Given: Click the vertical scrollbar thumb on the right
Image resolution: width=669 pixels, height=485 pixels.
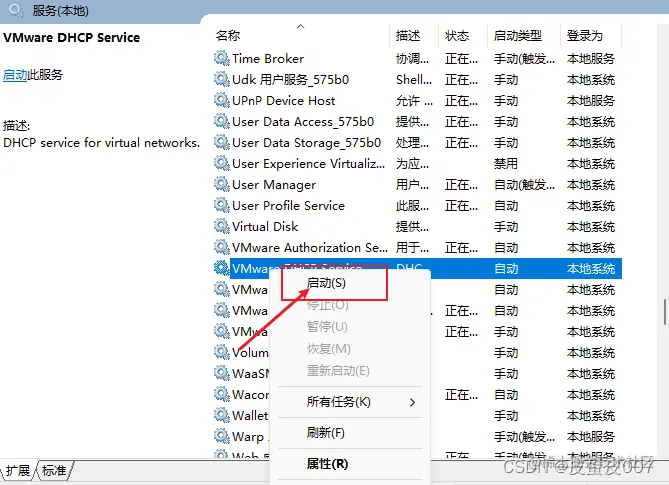Looking at the screenshot, I should 665,312.
